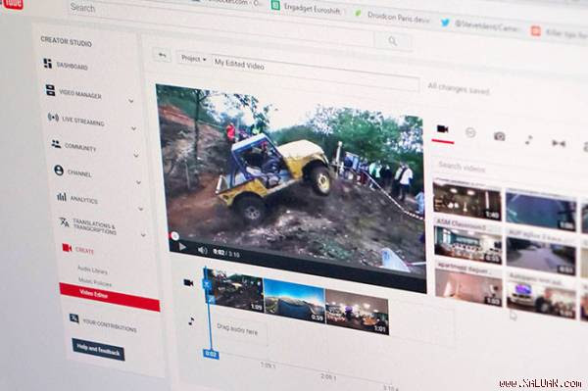Select the third timeline clip labeled 1:01

[x=357, y=312]
